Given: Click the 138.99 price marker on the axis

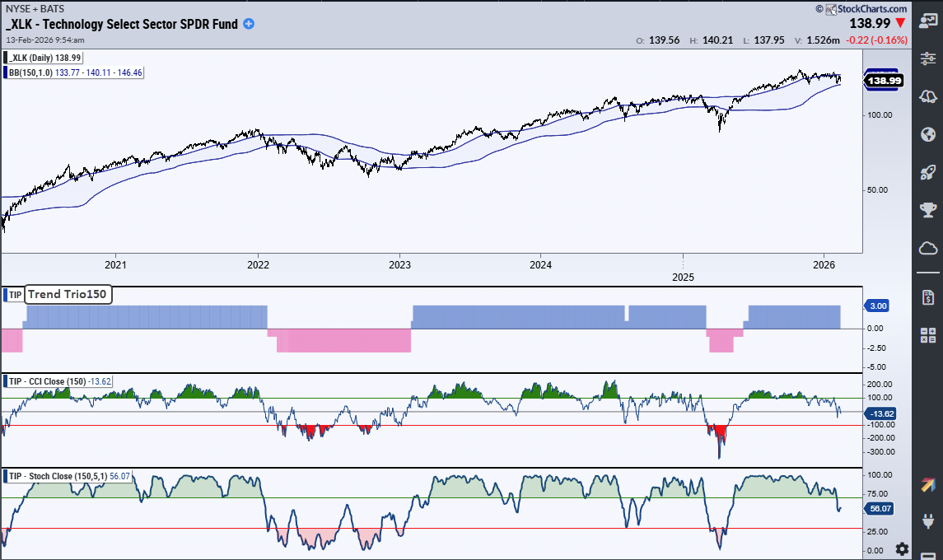Looking at the screenshot, I should coord(885,81).
